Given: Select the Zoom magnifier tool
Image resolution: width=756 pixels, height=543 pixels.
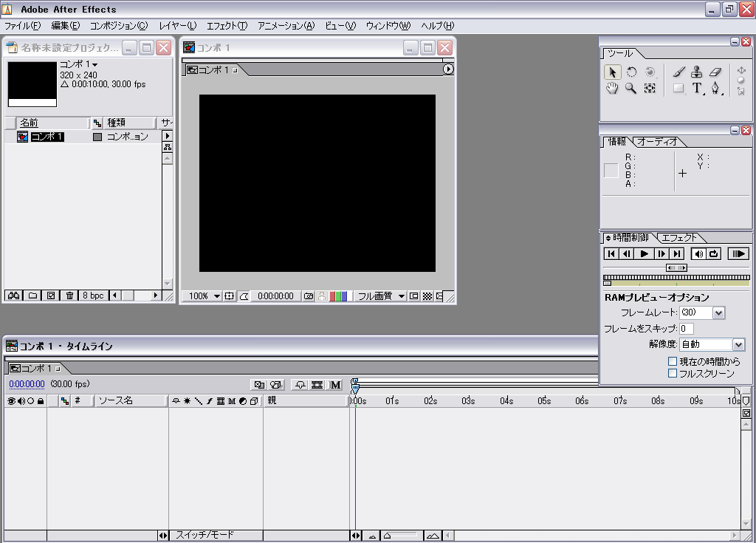Looking at the screenshot, I should [x=630, y=89].
